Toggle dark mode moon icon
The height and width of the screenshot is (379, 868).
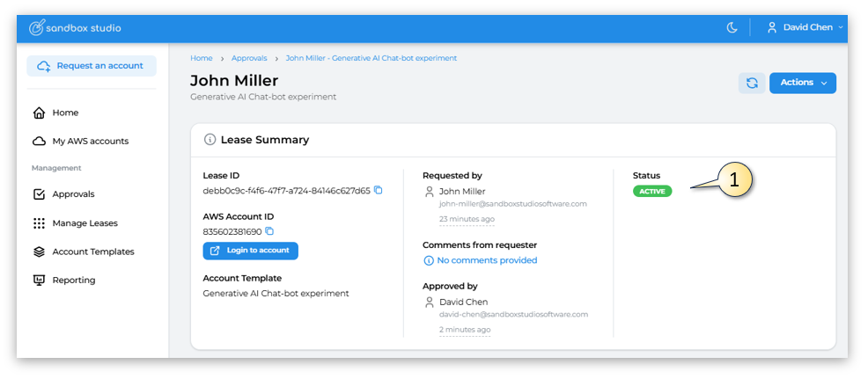click(x=732, y=27)
